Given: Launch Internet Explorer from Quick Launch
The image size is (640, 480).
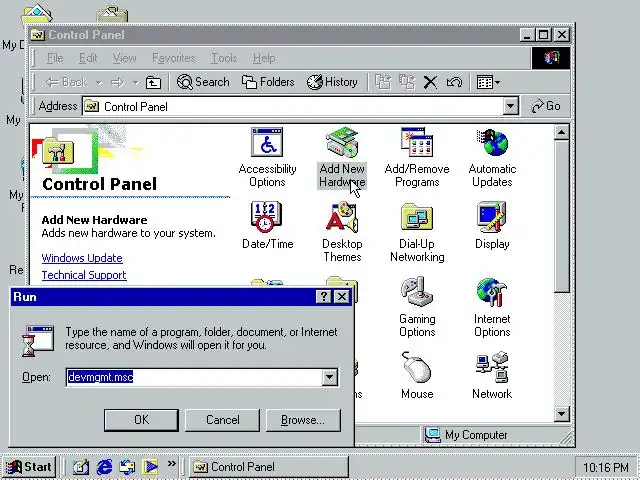Looking at the screenshot, I should coord(104,467).
